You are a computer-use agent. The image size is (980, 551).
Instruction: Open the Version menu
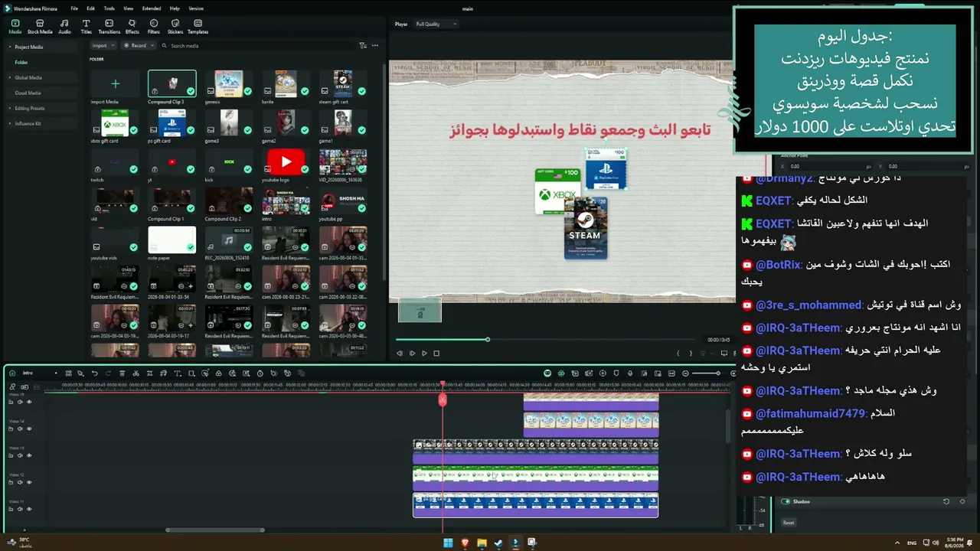point(196,8)
